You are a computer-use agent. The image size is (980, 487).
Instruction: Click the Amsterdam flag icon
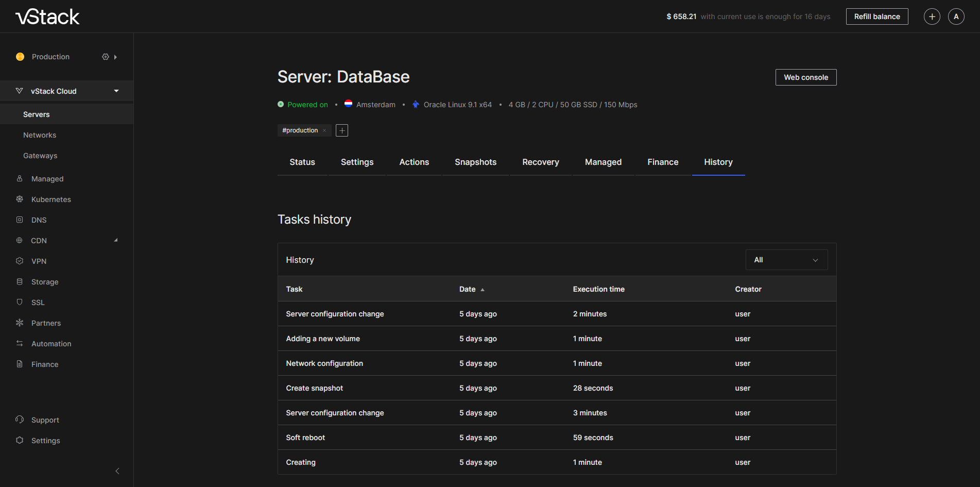pos(348,104)
